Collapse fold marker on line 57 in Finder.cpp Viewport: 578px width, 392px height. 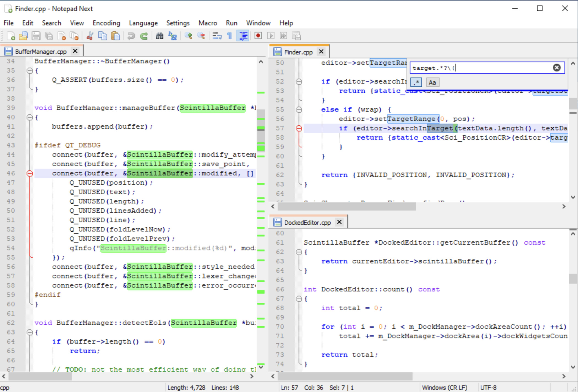(x=299, y=128)
